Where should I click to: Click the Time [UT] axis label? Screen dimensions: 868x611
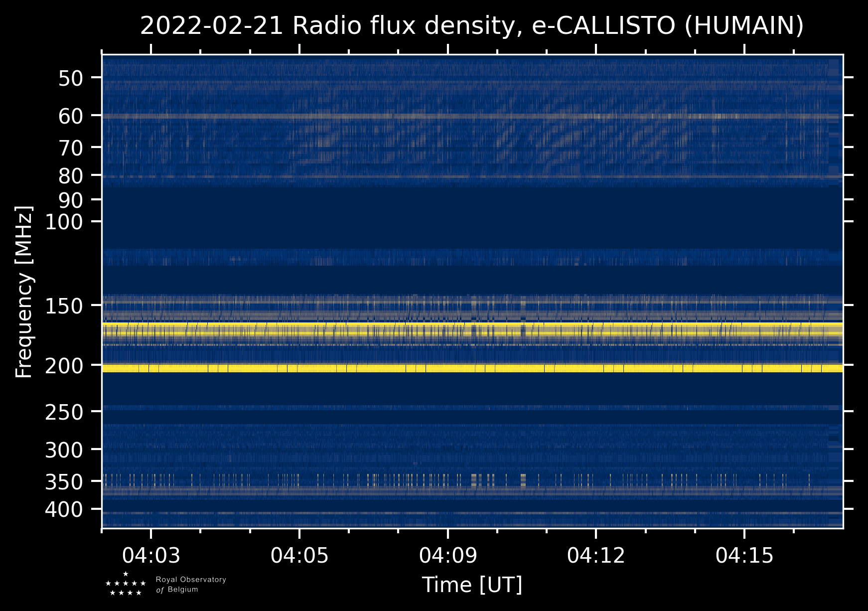click(472, 585)
